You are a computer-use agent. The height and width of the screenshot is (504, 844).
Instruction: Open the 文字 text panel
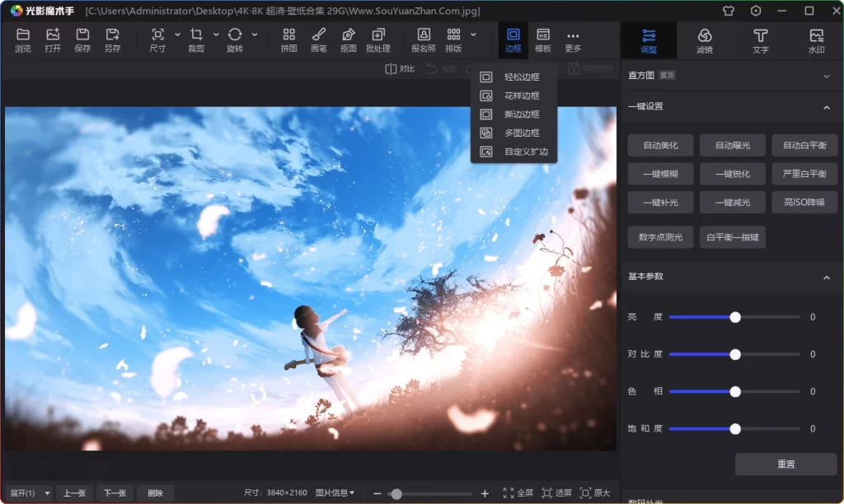(x=760, y=40)
